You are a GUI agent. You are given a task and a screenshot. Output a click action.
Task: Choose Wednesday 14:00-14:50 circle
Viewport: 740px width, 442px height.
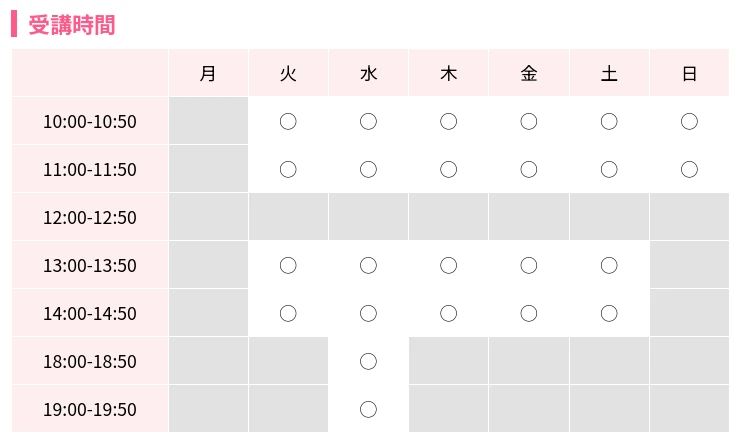[368, 313]
